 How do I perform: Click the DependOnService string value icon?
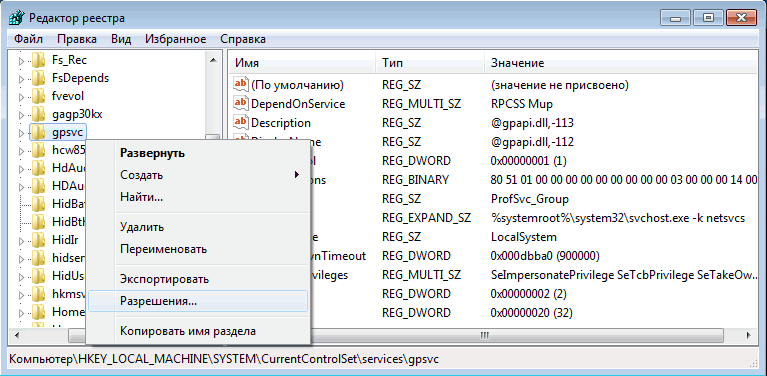coord(241,104)
